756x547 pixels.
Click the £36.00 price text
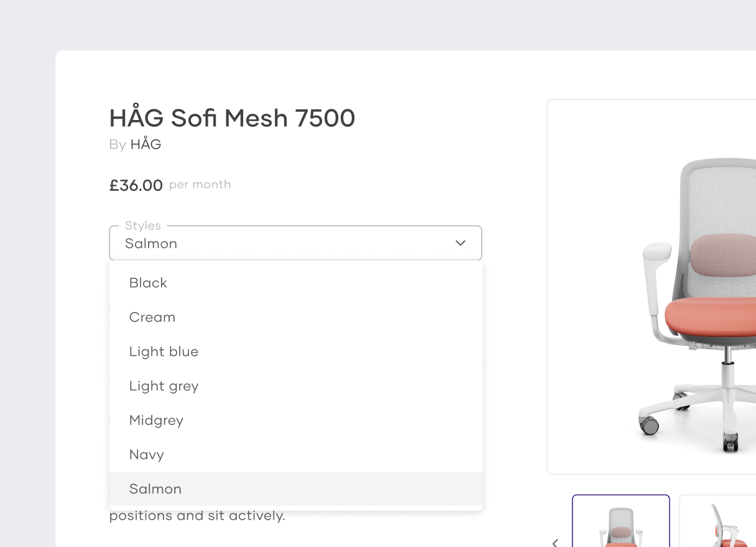coord(136,185)
